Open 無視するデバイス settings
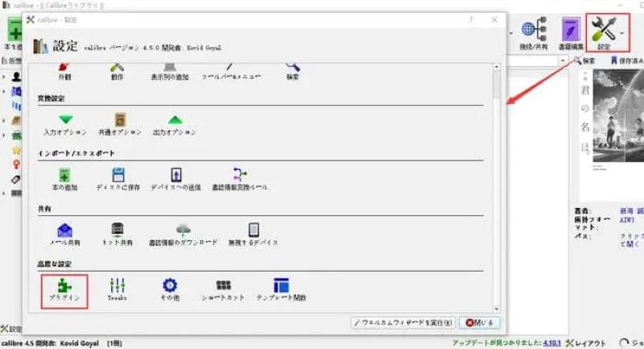 tap(254, 235)
